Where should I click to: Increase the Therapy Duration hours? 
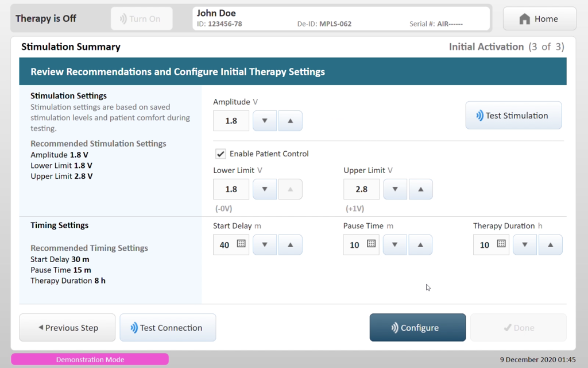click(x=551, y=245)
